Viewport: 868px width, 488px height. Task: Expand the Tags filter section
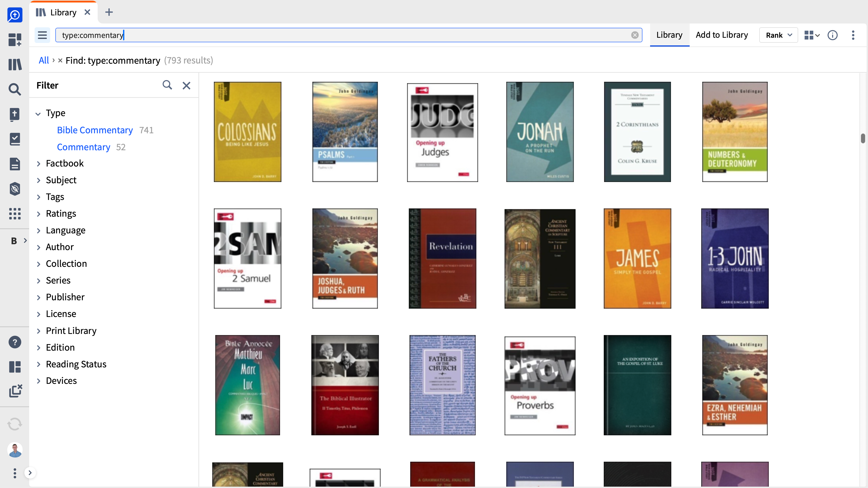pos(38,197)
